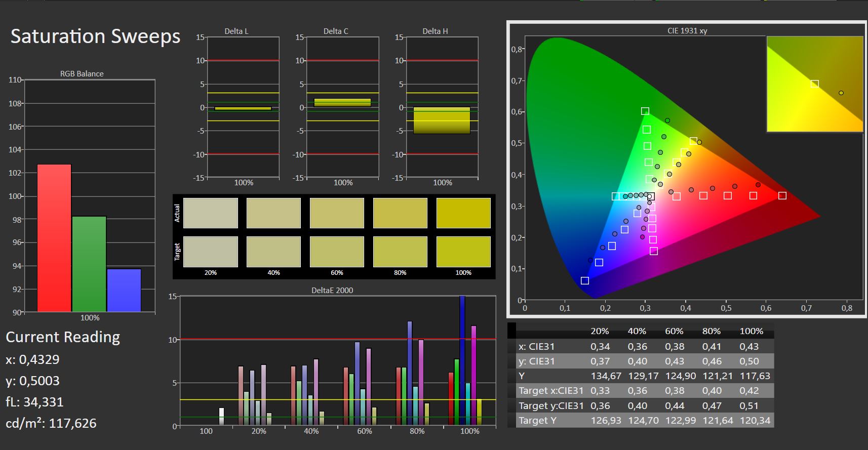Select the blue bar in RGB Balance
The width and height of the screenshot is (868, 450).
124,290
